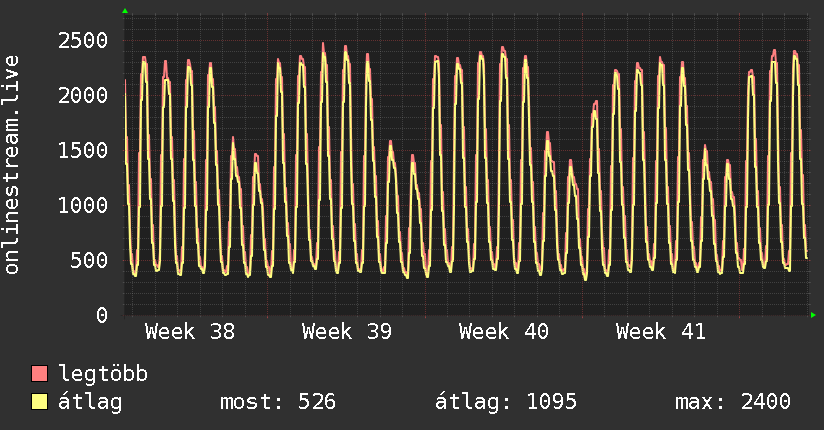Click the 2500 y-axis label
The height and width of the screenshot is (430, 824).
click(83, 40)
